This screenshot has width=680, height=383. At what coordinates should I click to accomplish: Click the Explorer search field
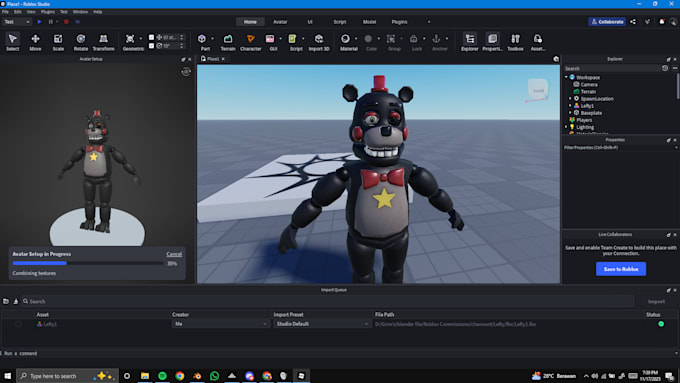pyautogui.click(x=612, y=69)
